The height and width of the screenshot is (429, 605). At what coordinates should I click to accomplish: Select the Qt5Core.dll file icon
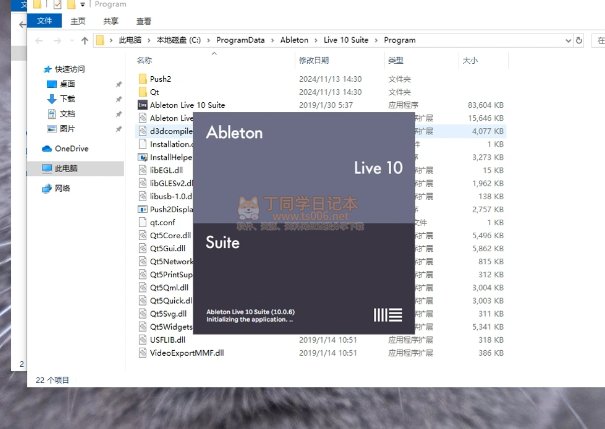click(143, 235)
